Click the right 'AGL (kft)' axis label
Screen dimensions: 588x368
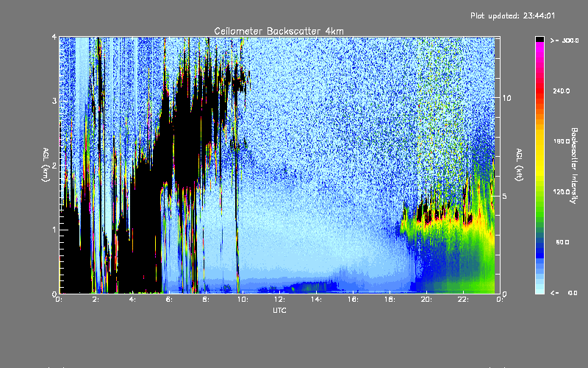click(519, 165)
